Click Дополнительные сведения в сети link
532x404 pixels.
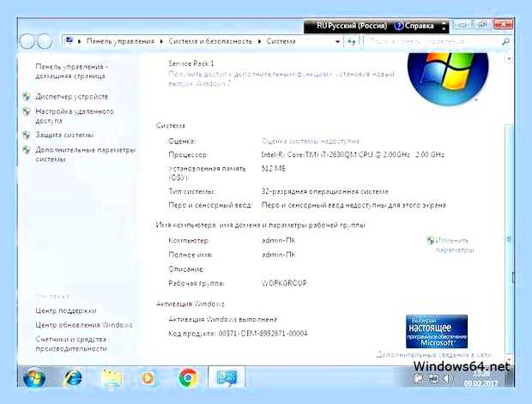click(x=433, y=355)
